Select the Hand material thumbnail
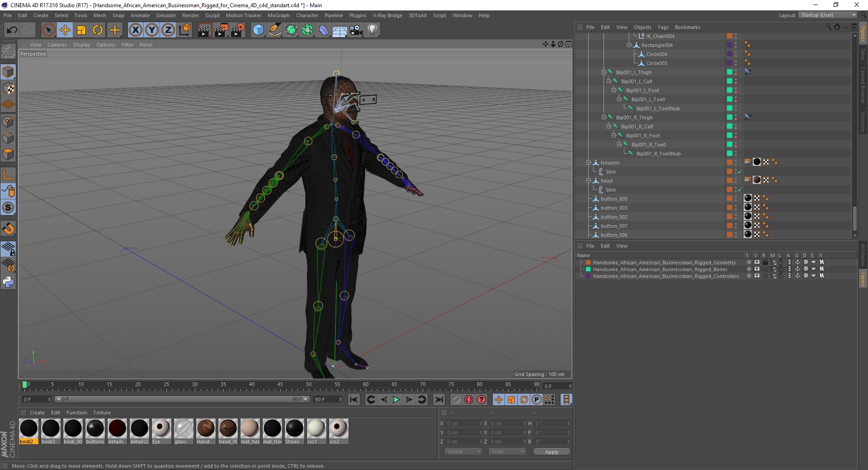This screenshot has height=470, width=868. [206, 428]
